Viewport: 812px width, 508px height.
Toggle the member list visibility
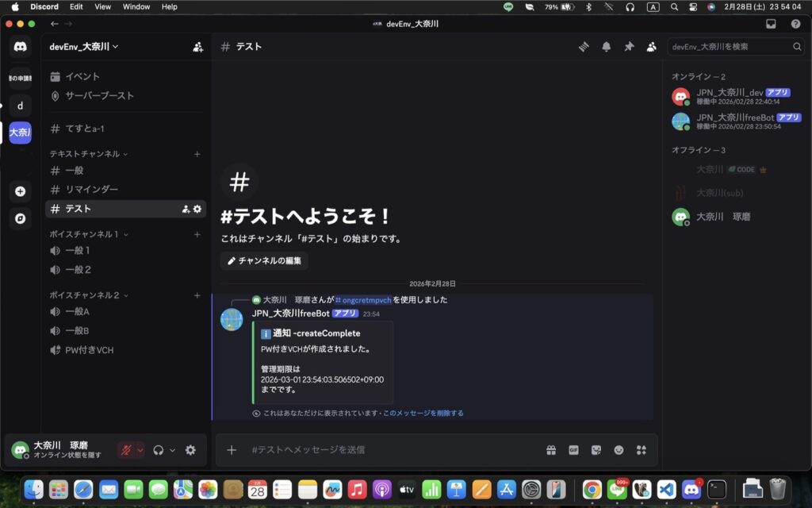(651, 47)
